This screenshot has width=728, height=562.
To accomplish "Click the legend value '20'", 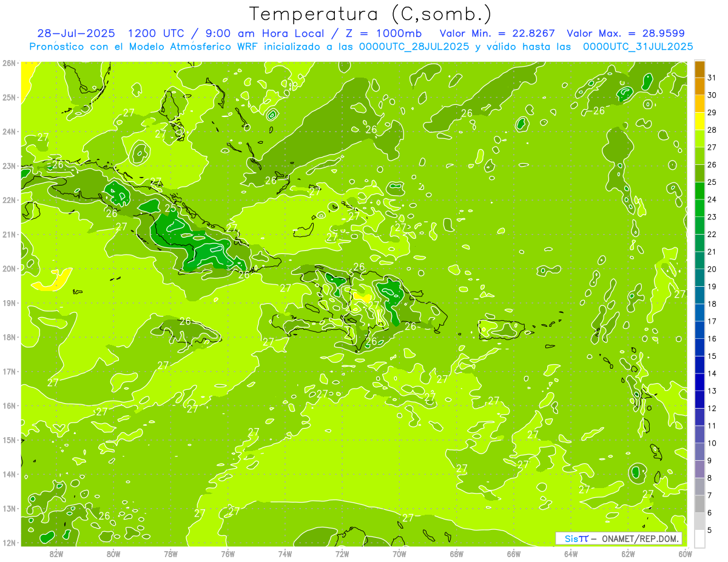I will [712, 269].
